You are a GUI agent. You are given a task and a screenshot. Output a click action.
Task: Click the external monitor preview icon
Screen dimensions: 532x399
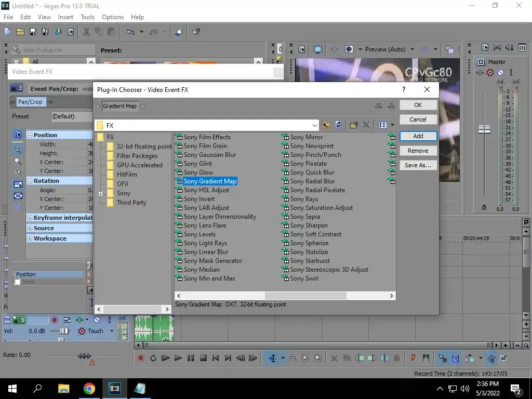(x=318, y=49)
